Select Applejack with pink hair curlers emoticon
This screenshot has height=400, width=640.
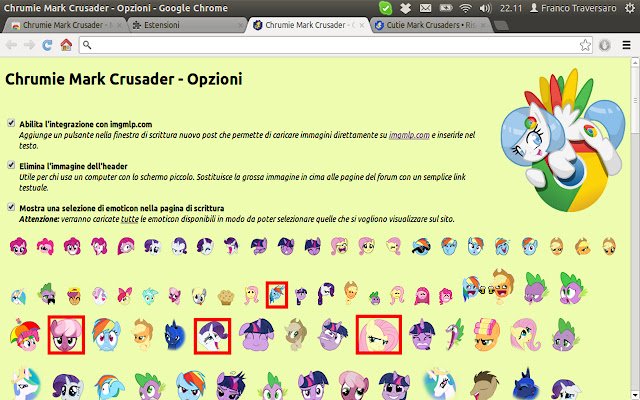click(x=488, y=335)
